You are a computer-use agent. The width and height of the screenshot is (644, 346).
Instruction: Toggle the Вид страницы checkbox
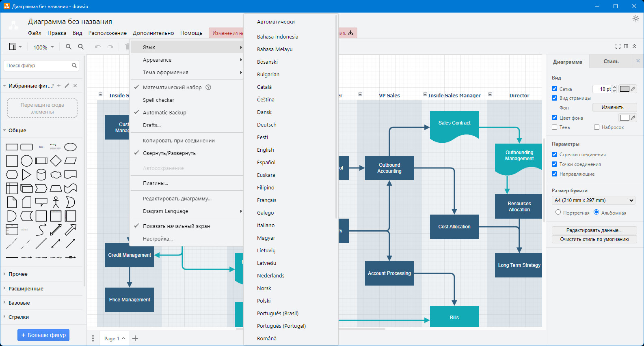[554, 98]
